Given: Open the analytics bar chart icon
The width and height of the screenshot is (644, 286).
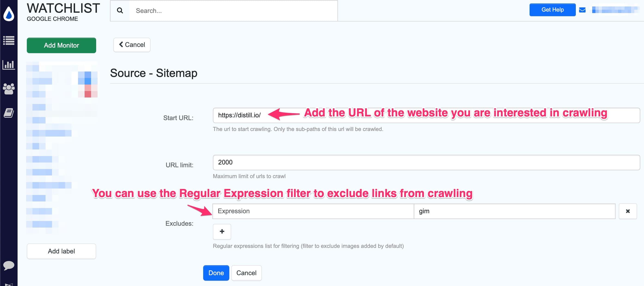Looking at the screenshot, I should pos(9,64).
